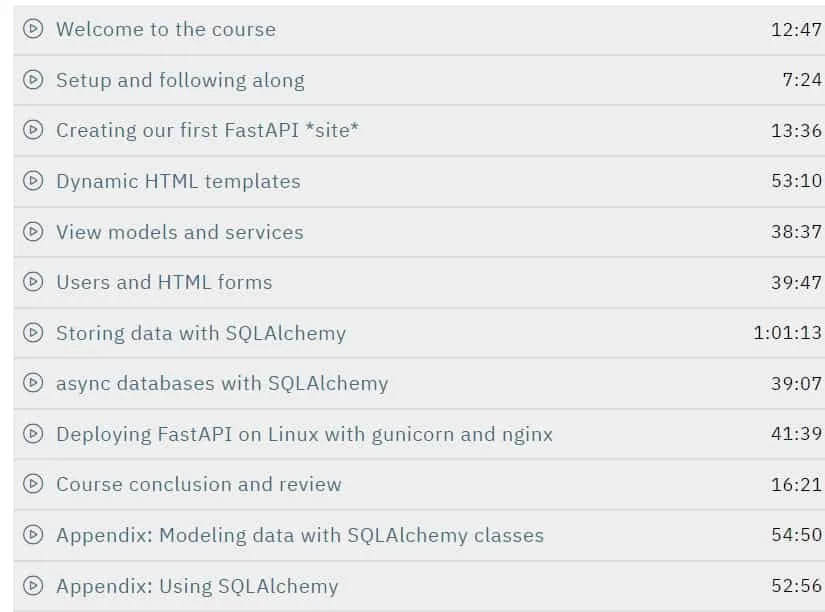This screenshot has height=612, width=825.
Task: Open Dynamic HTML templates chapter title
Action: (178, 181)
